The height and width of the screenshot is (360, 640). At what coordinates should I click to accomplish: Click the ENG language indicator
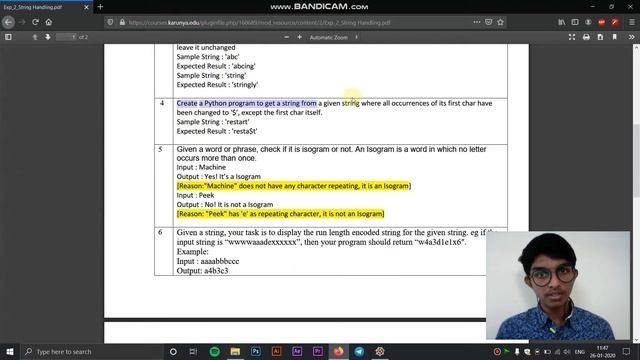580,352
